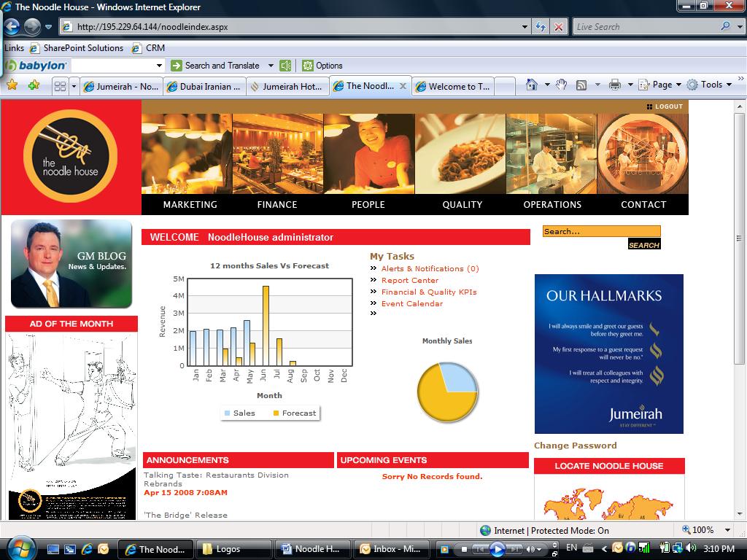The height and width of the screenshot is (560, 747).
Task: Switch to the Dubai Iranian tab
Action: click(x=204, y=86)
